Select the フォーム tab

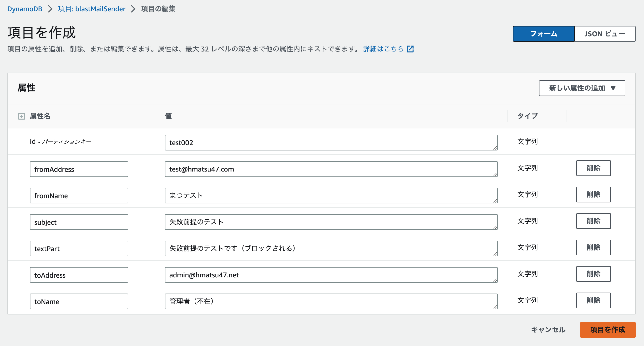(544, 34)
